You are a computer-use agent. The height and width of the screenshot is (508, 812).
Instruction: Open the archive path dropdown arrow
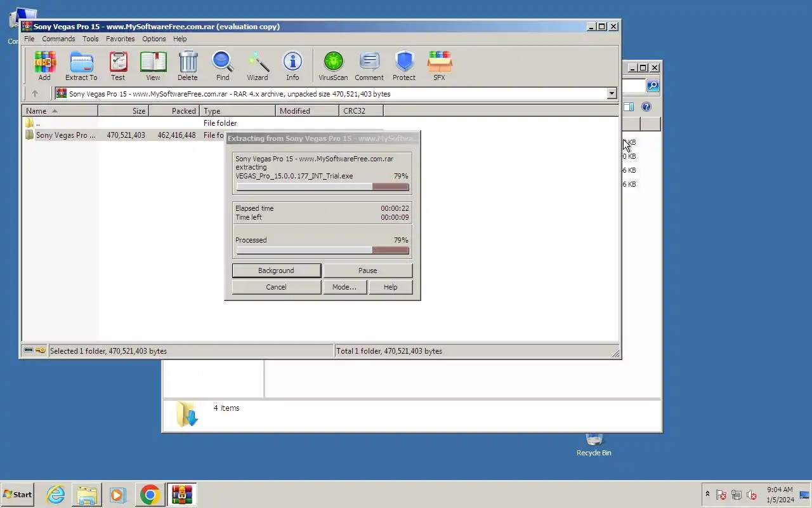(612, 93)
